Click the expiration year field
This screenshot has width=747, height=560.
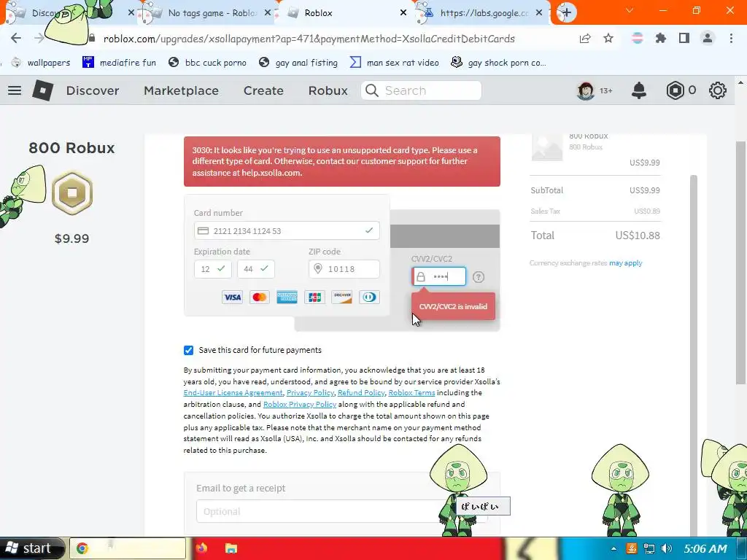(256, 269)
